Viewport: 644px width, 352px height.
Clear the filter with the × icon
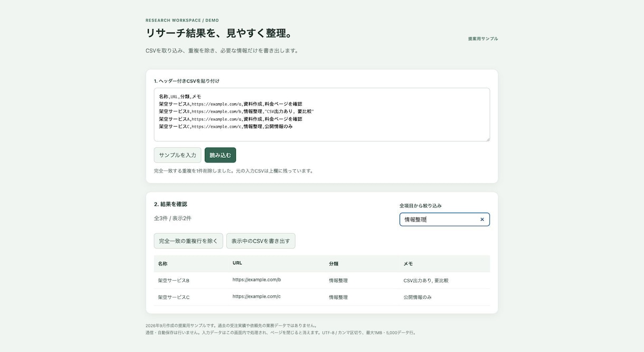tap(482, 220)
